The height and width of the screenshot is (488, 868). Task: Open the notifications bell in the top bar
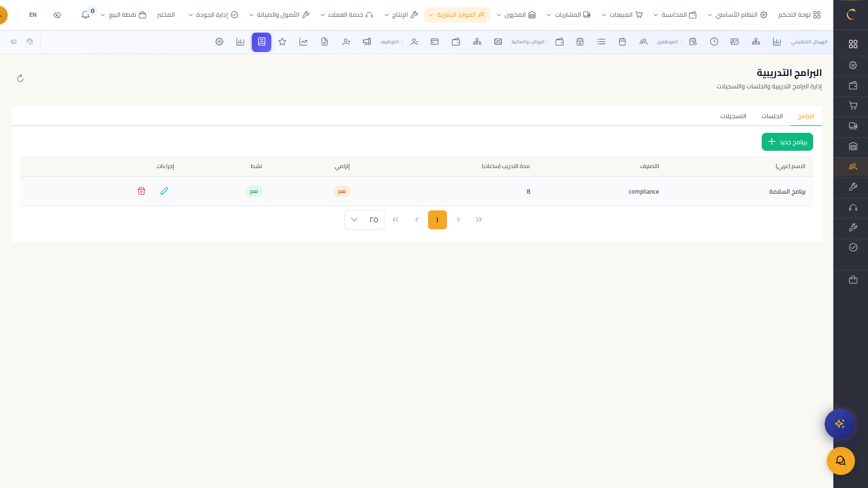coord(86,15)
